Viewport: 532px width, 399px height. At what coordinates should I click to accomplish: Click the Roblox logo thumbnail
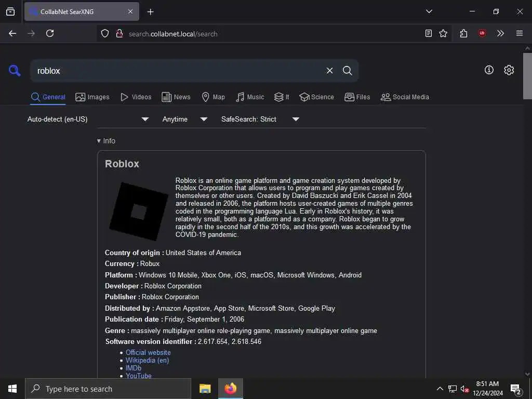139,212
